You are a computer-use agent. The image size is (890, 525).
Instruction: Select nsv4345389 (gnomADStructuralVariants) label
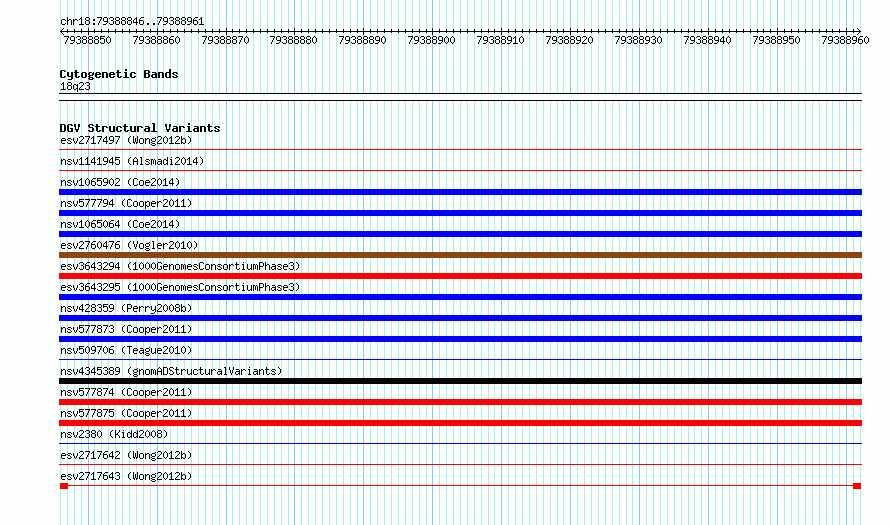(171, 371)
